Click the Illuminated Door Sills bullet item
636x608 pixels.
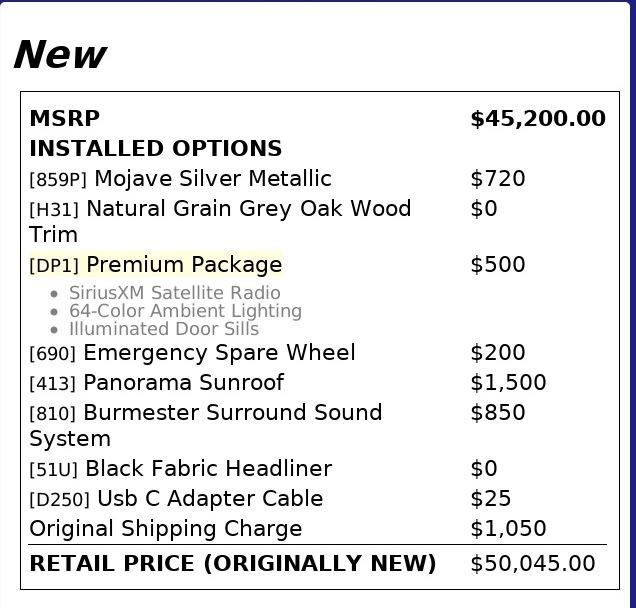point(163,329)
